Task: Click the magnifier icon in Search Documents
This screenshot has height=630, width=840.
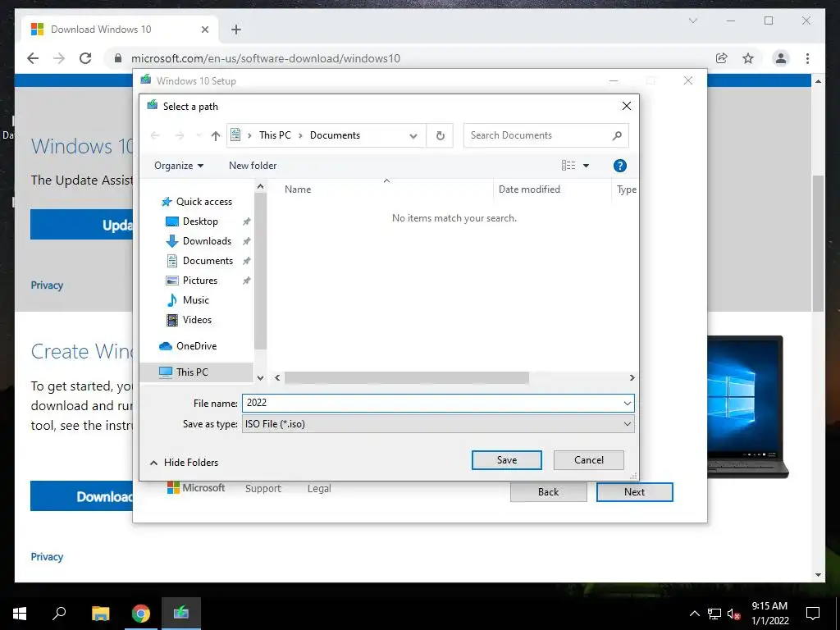Action: tap(617, 135)
